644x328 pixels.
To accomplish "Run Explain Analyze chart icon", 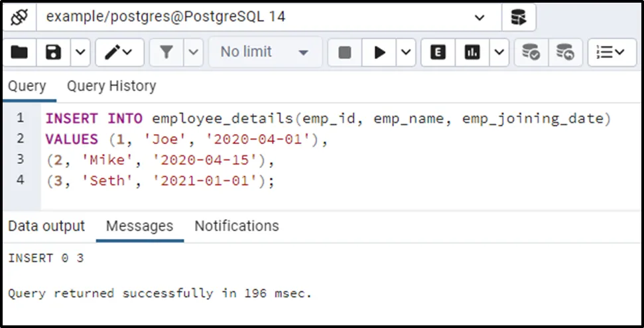I will (x=472, y=52).
